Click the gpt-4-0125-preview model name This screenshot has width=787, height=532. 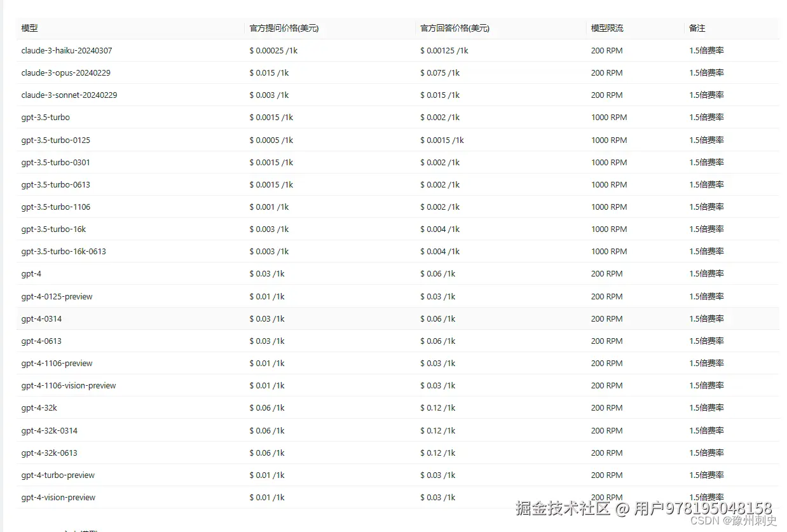tap(57, 296)
